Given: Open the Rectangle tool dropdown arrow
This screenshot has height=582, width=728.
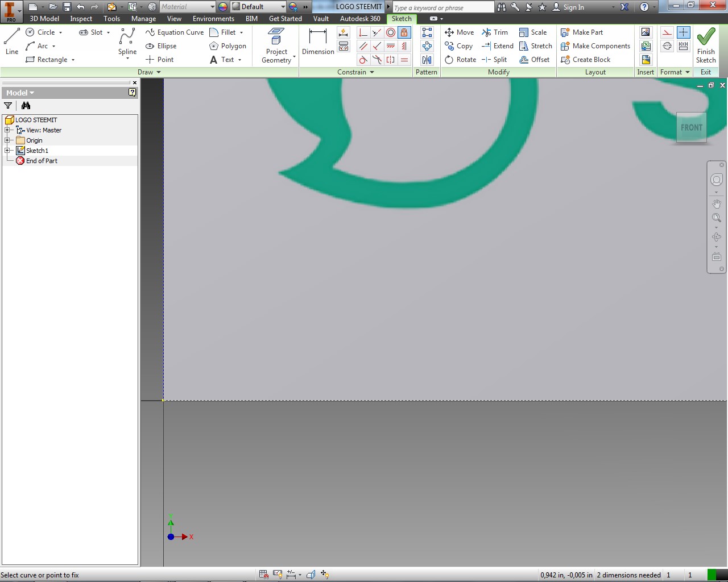Looking at the screenshot, I should tap(73, 60).
